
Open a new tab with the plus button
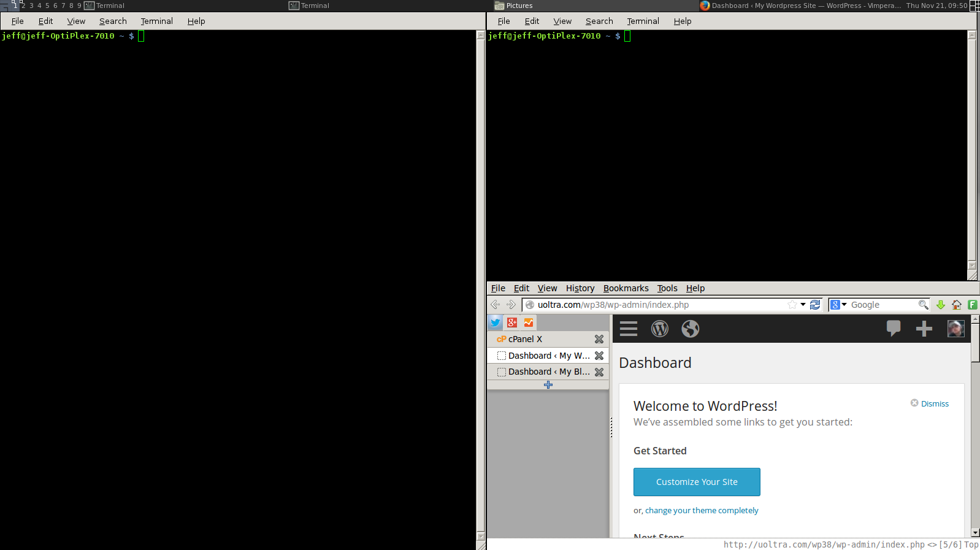pos(548,384)
